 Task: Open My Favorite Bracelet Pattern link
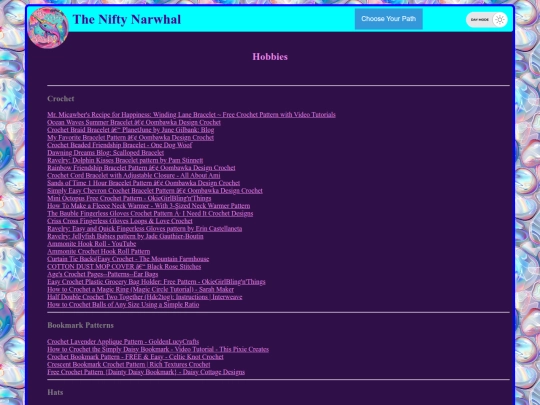point(131,137)
